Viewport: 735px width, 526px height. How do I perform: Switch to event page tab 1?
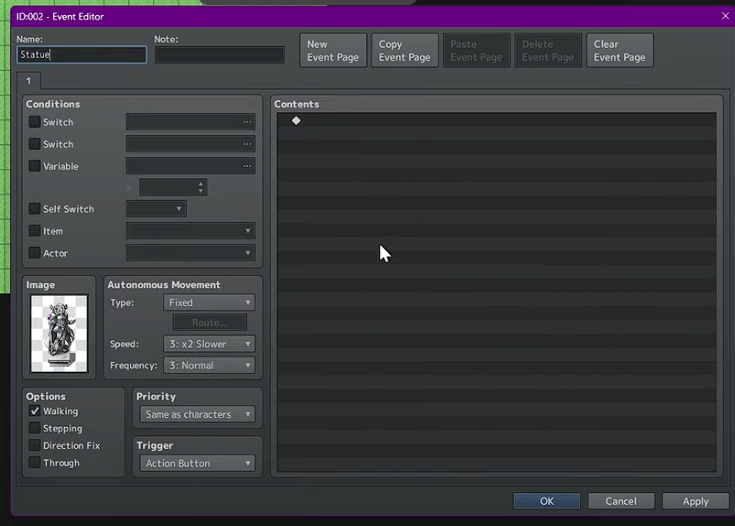[x=28, y=80]
